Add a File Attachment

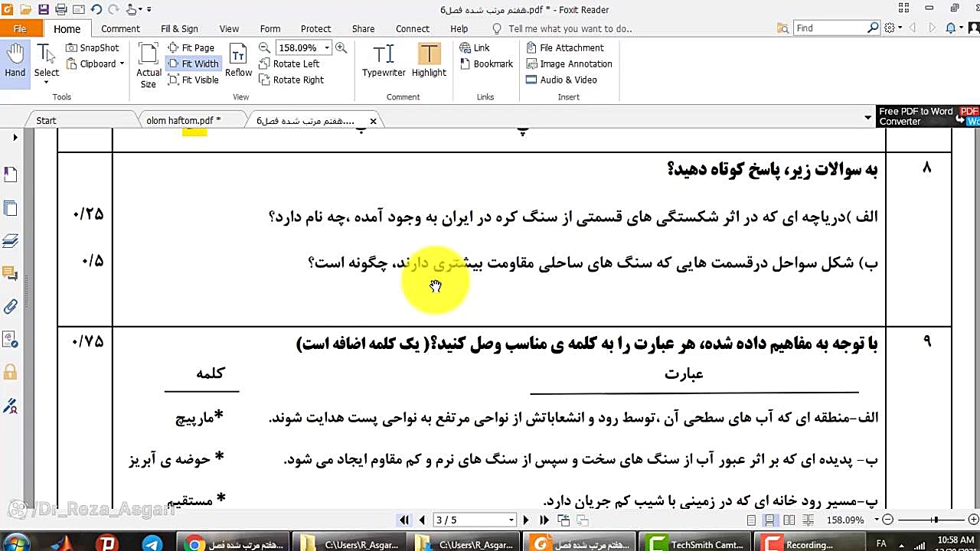coord(565,47)
